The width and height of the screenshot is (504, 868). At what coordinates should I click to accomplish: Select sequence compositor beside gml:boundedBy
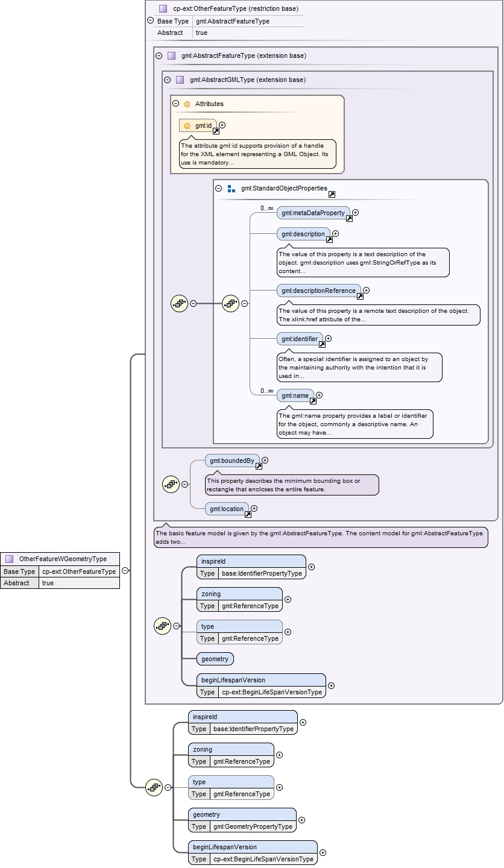tap(171, 484)
